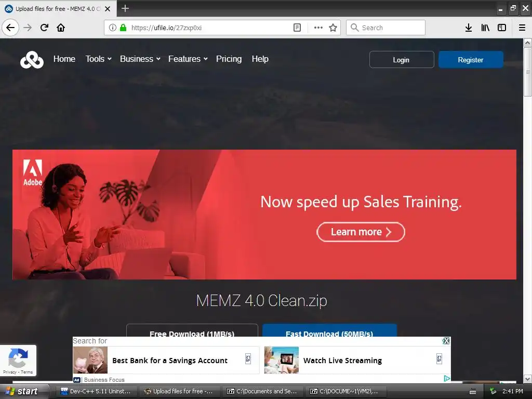Open the Tools dropdown in site navigation
The image size is (532, 399).
point(98,59)
